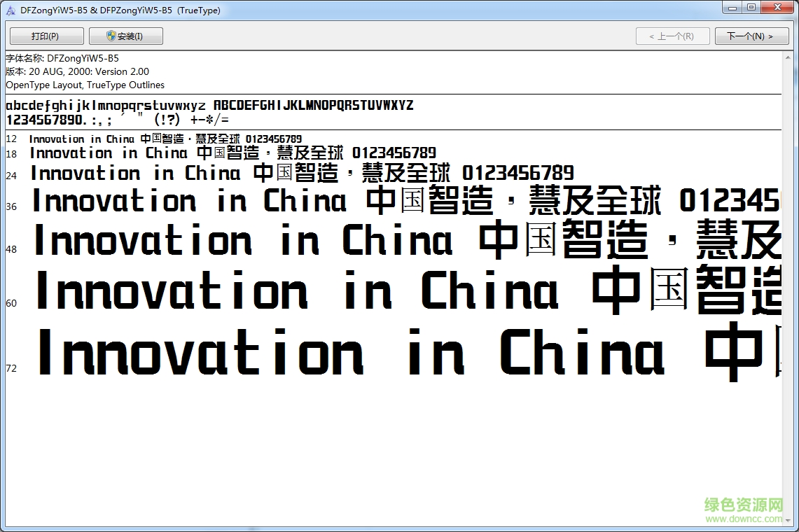The width and height of the screenshot is (799, 532).
Task: Click the Install (安装) button
Action: coord(126,36)
